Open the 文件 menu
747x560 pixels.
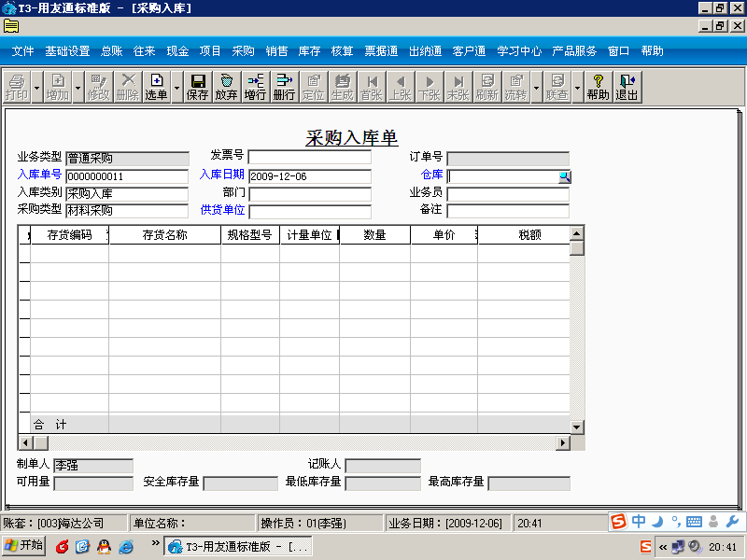22,51
